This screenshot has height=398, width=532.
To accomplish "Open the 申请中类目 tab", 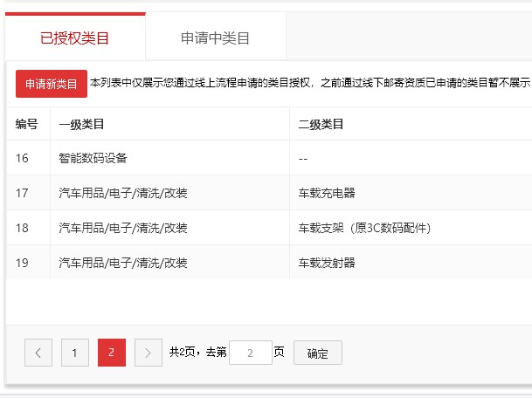I will coord(216,38).
